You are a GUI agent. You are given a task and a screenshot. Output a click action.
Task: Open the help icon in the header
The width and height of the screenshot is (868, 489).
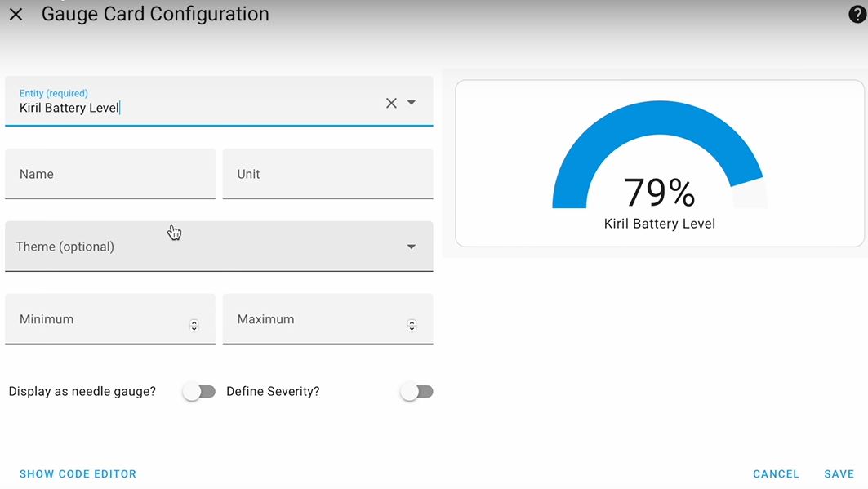tap(857, 15)
